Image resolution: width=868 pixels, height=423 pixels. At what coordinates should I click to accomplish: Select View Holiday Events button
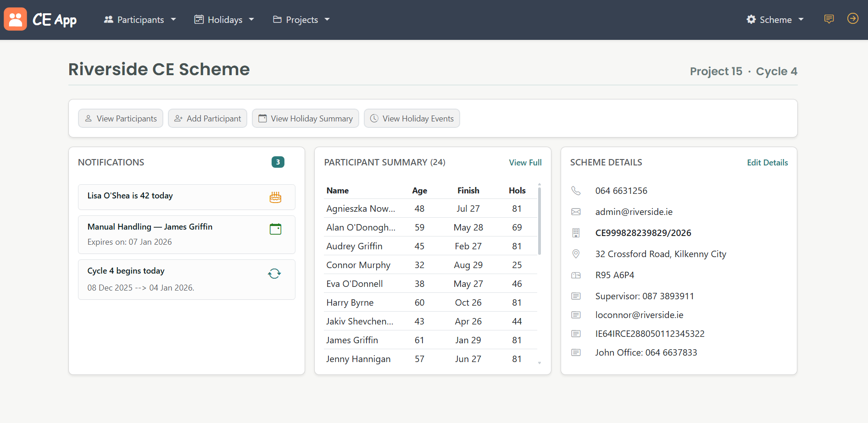point(412,119)
